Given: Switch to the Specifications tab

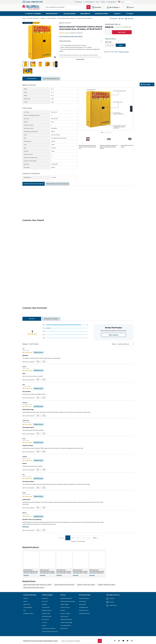Looking at the screenshot, I should [32, 78].
